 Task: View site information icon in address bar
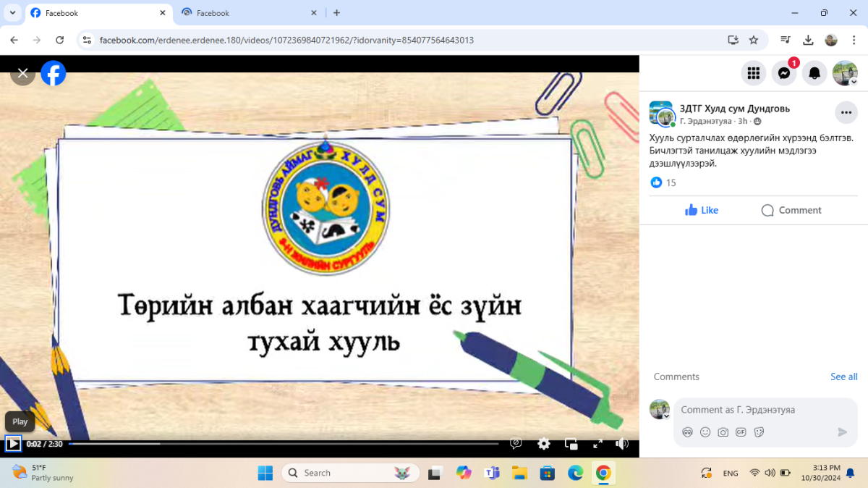[87, 40]
